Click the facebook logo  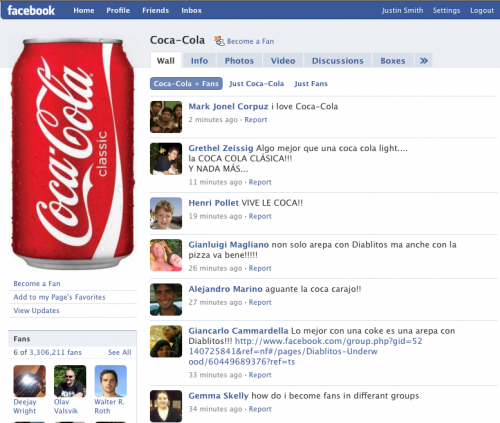click(x=31, y=10)
